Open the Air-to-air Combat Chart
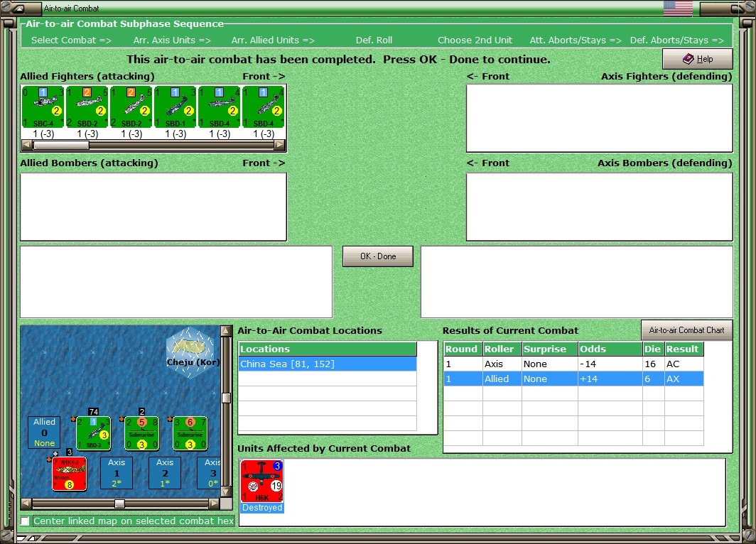Image resolution: width=756 pixels, height=544 pixels. click(x=686, y=330)
